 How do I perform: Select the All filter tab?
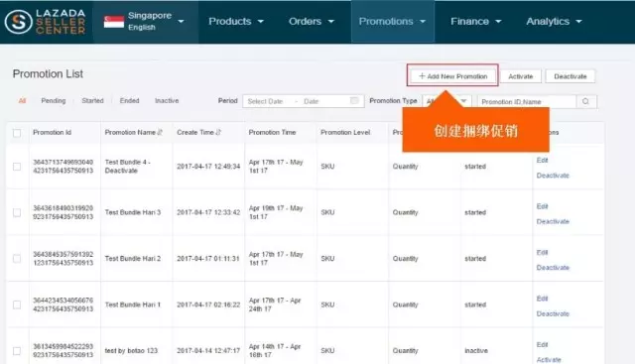22,100
